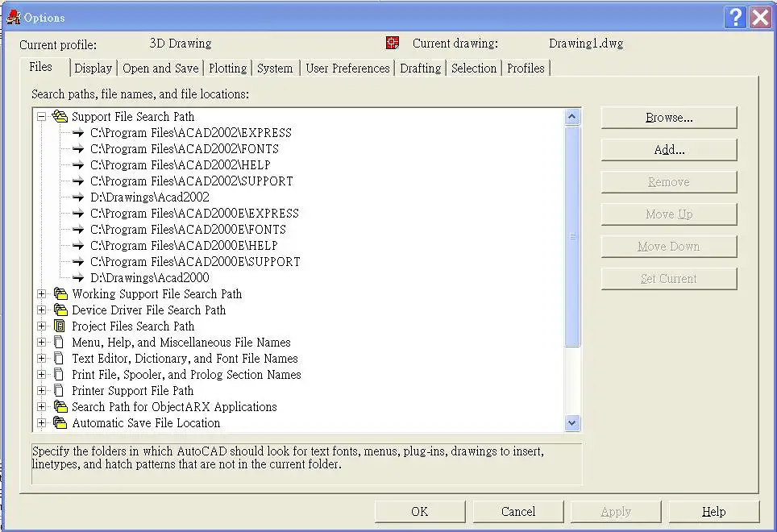The height and width of the screenshot is (532, 777).
Task: Dismiss the dialog with Cancel
Action: pyautogui.click(x=517, y=511)
